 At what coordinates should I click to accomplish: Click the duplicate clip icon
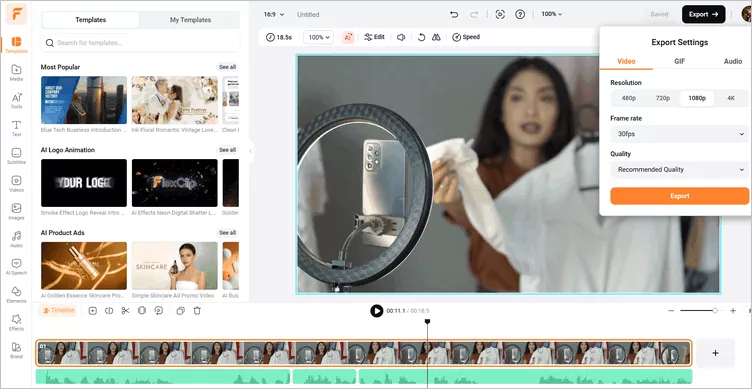(180, 311)
